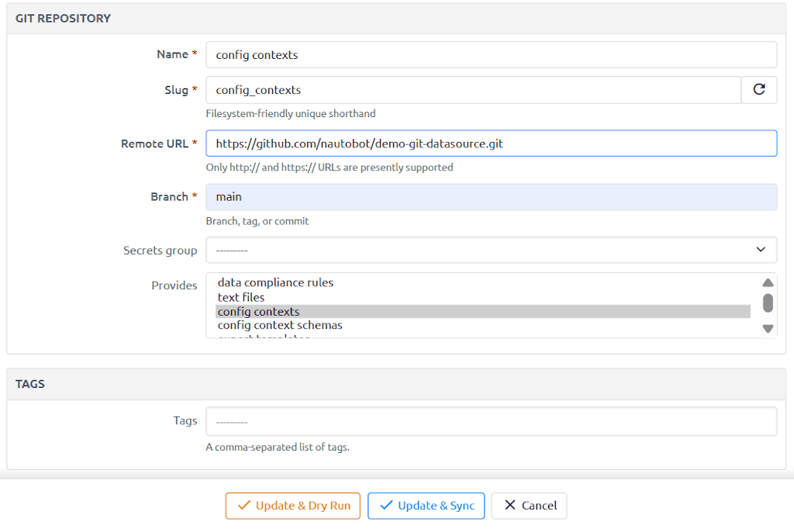Select "data compliance rules" in Provides
Viewport: 794px width, 532px height.
tap(275, 282)
